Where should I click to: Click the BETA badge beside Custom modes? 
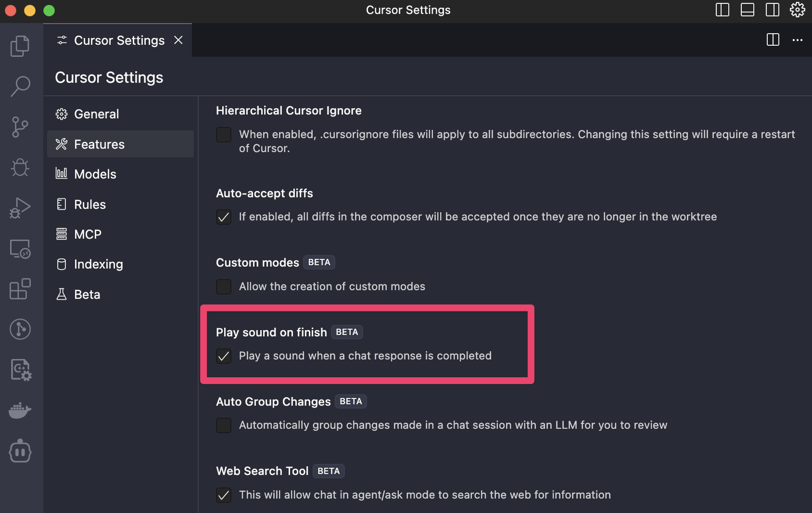click(319, 262)
